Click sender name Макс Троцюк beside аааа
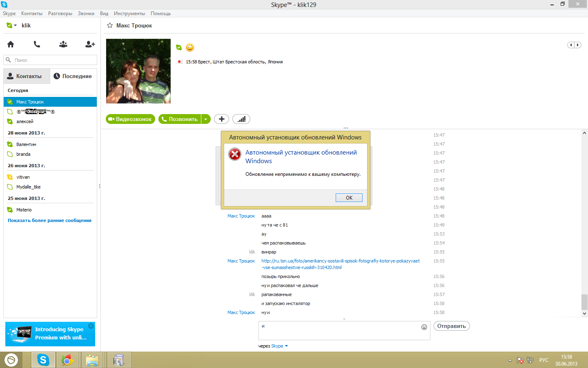Screen dimensions: 588x368 241,216
